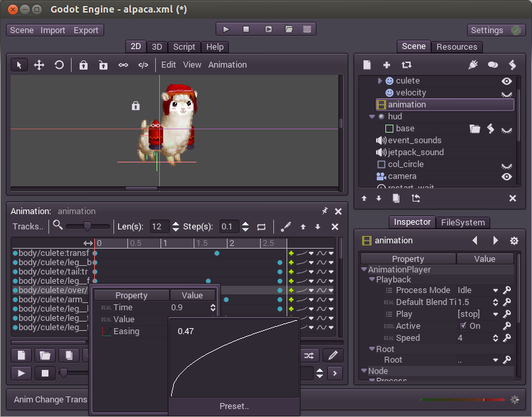Click the add node plus icon
Screen dimensions: 532x417
pos(387,65)
